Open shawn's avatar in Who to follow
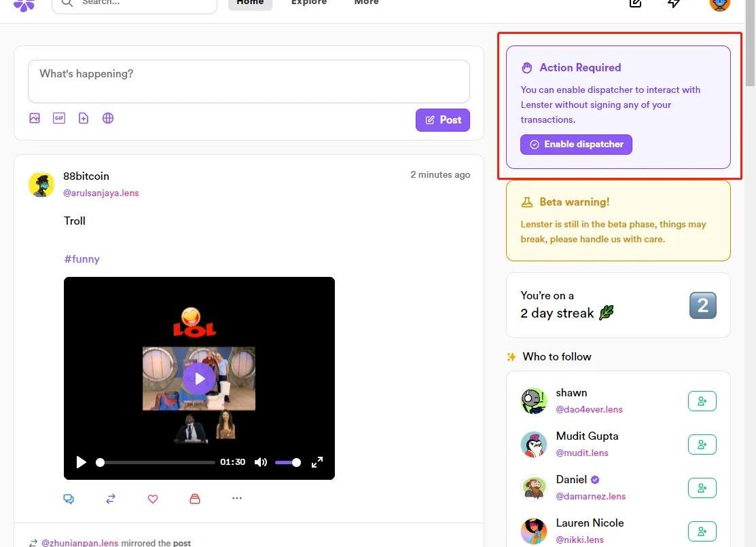Screen dimensions: 756x547 [x=534, y=401]
